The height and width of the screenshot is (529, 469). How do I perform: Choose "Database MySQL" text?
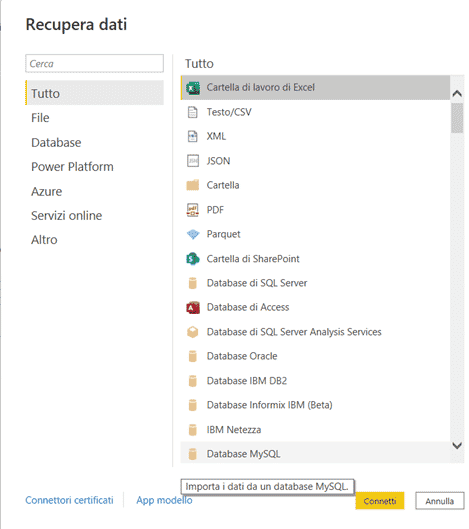(244, 454)
